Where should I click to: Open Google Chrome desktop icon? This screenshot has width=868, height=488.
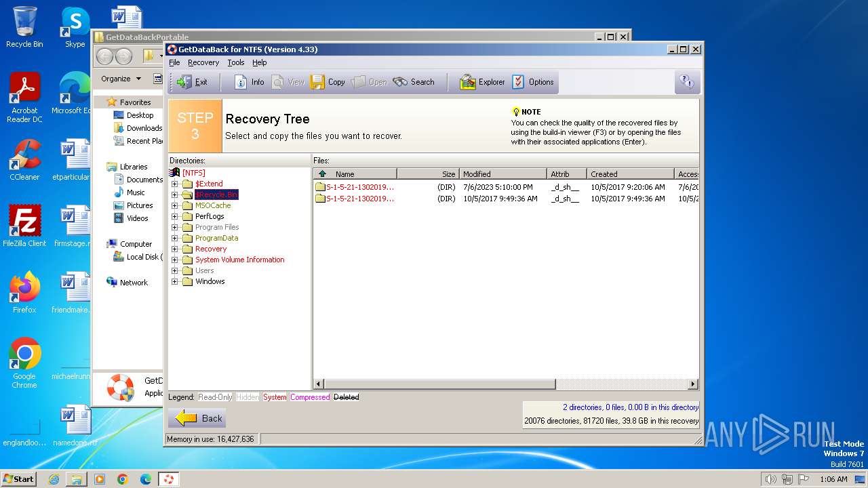[24, 363]
